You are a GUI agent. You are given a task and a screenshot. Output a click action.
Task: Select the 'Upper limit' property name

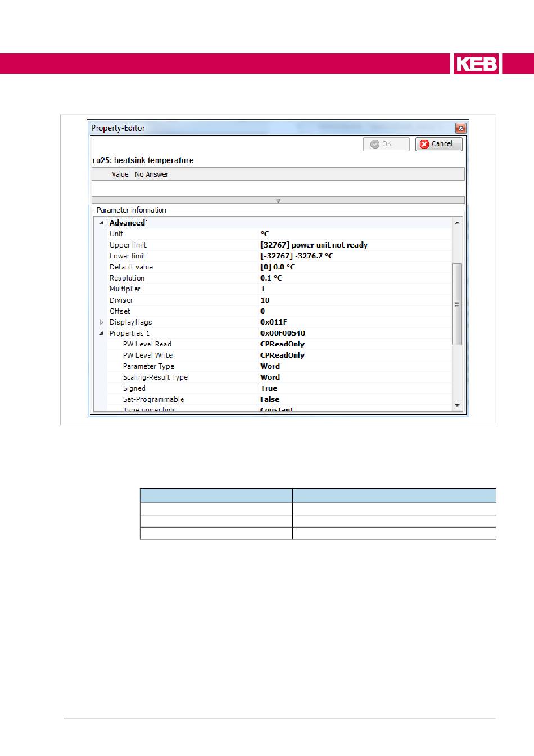(128, 245)
